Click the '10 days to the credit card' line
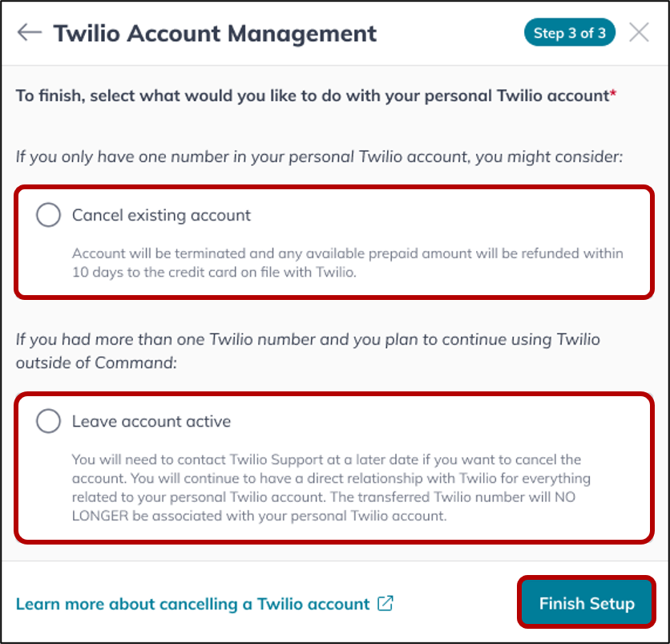670x644 pixels. pos(214,272)
